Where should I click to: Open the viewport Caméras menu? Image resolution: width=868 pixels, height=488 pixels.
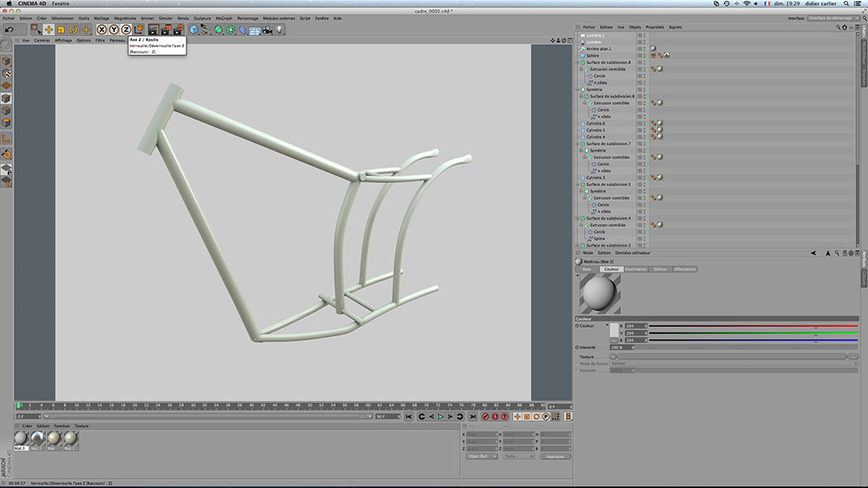point(42,41)
